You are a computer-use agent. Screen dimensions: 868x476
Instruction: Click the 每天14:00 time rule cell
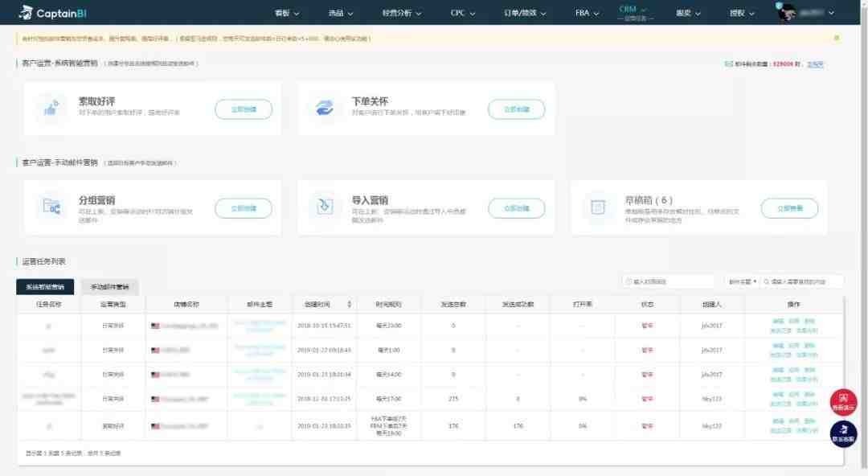[389, 375]
